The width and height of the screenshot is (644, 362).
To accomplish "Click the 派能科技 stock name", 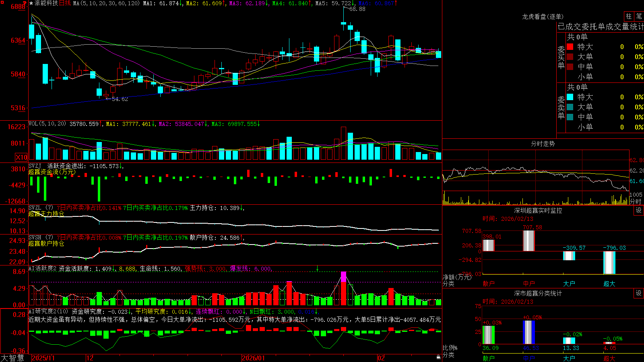I will 46,3.
